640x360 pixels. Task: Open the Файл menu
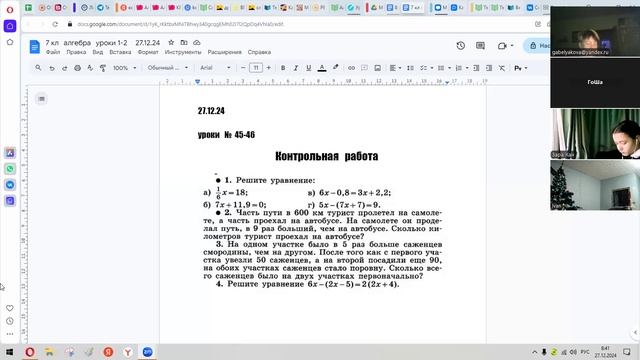click(53, 52)
